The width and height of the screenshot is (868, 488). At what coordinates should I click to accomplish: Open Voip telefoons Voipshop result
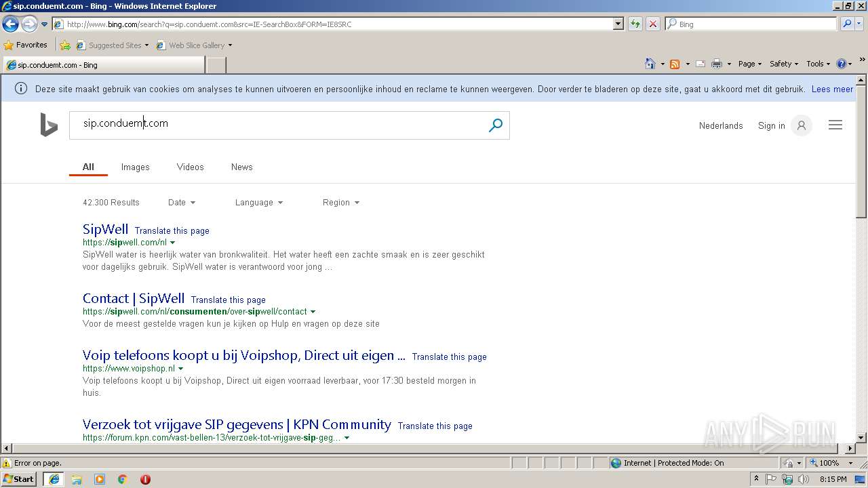click(244, 355)
